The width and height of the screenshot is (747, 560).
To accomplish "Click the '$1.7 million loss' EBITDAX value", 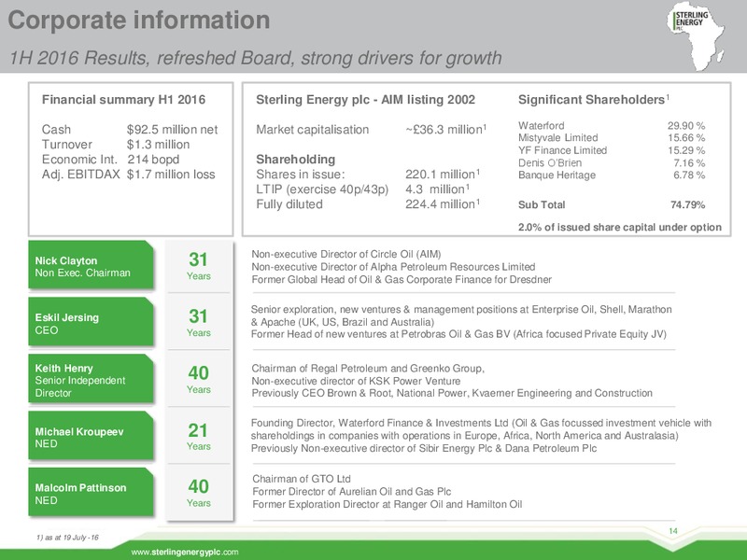I will coord(171,175).
